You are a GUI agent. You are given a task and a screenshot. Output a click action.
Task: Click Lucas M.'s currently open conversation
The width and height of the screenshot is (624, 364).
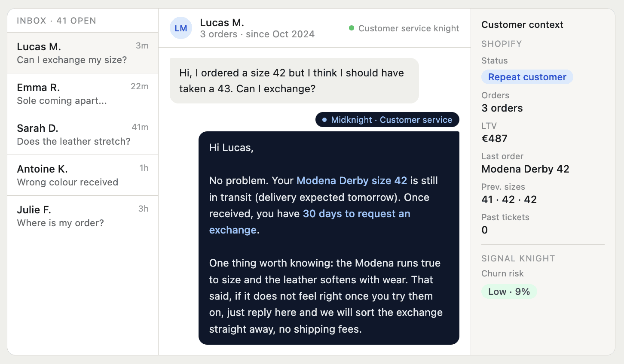tap(83, 53)
